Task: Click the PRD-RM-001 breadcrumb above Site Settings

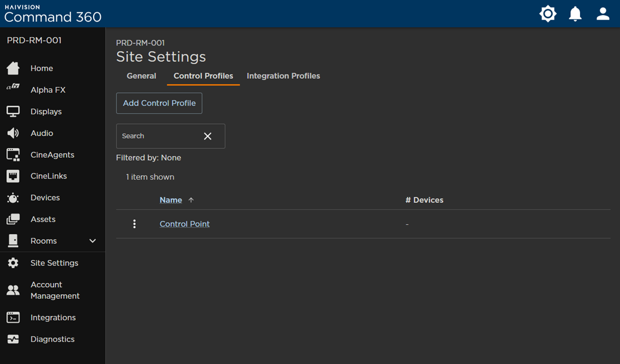Action: pyautogui.click(x=140, y=43)
